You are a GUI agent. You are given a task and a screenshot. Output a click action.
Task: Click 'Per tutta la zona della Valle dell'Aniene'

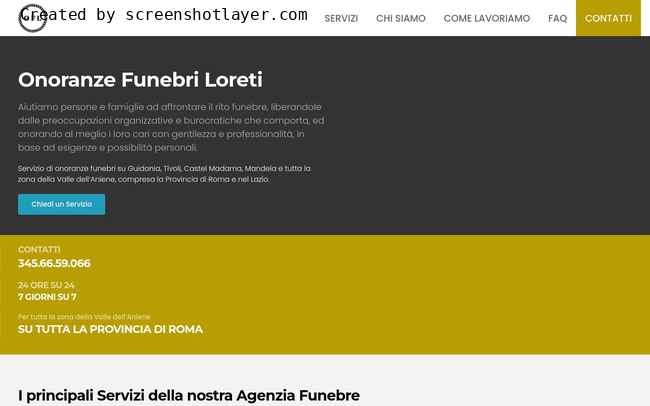(x=84, y=317)
